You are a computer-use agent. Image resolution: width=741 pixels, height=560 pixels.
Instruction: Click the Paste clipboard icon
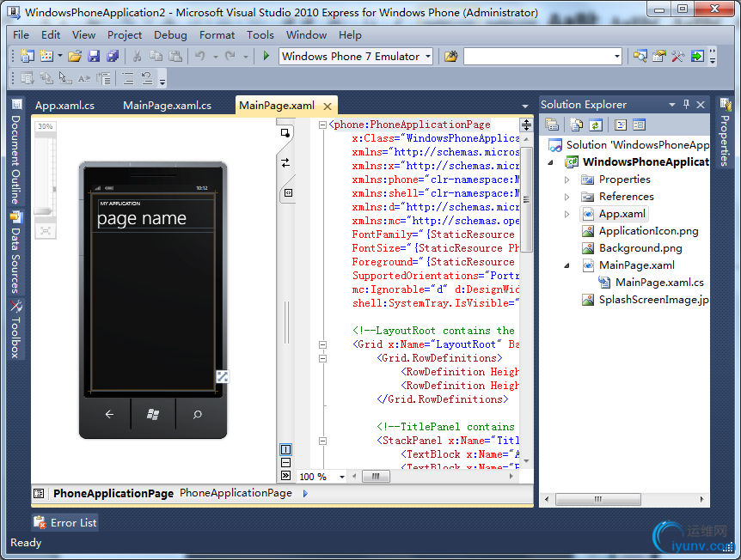click(175, 56)
